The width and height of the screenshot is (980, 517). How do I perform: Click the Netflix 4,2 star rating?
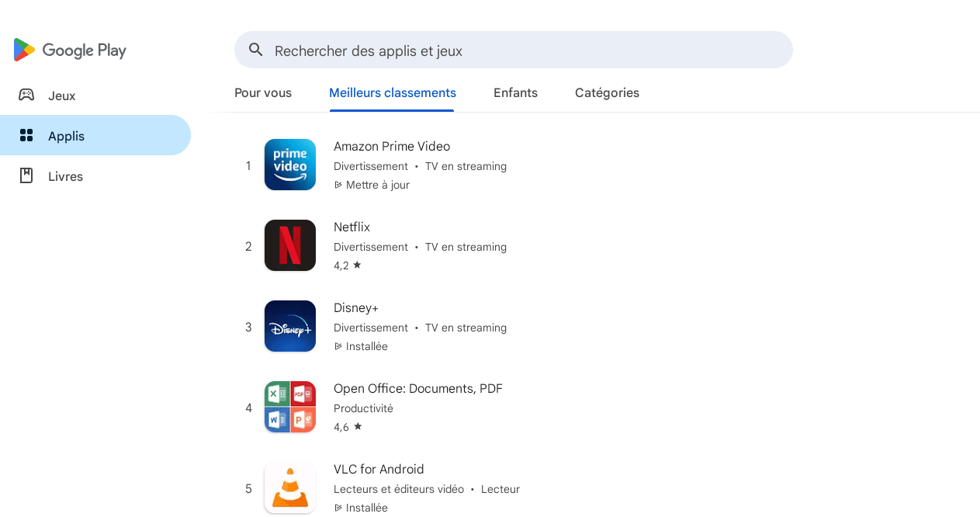(x=348, y=265)
